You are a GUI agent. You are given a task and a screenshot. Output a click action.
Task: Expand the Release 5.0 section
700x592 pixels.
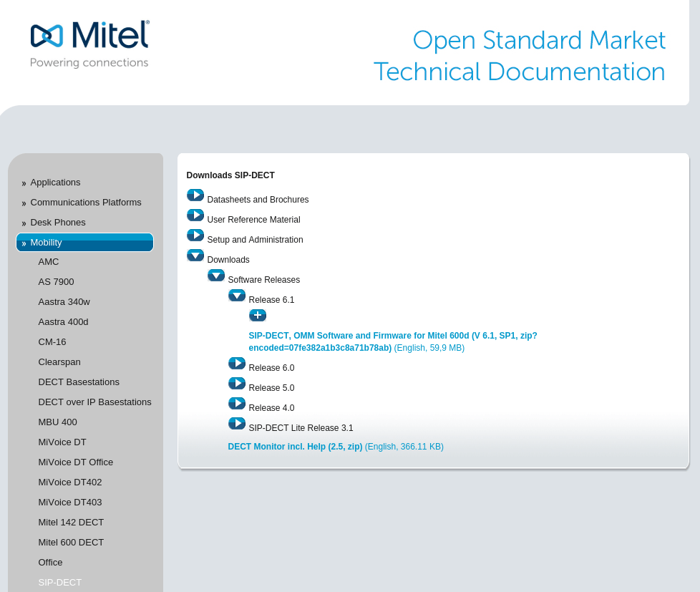237,384
